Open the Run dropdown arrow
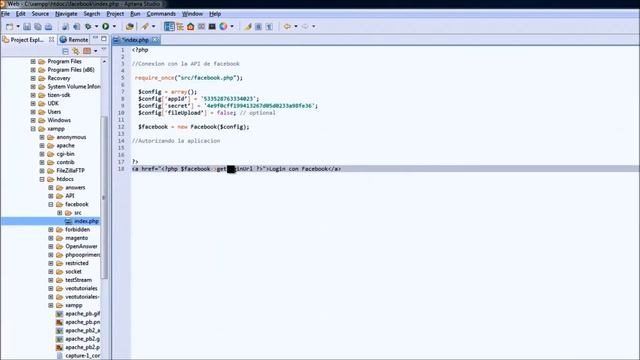This screenshot has height=360, width=640. click(114, 27)
